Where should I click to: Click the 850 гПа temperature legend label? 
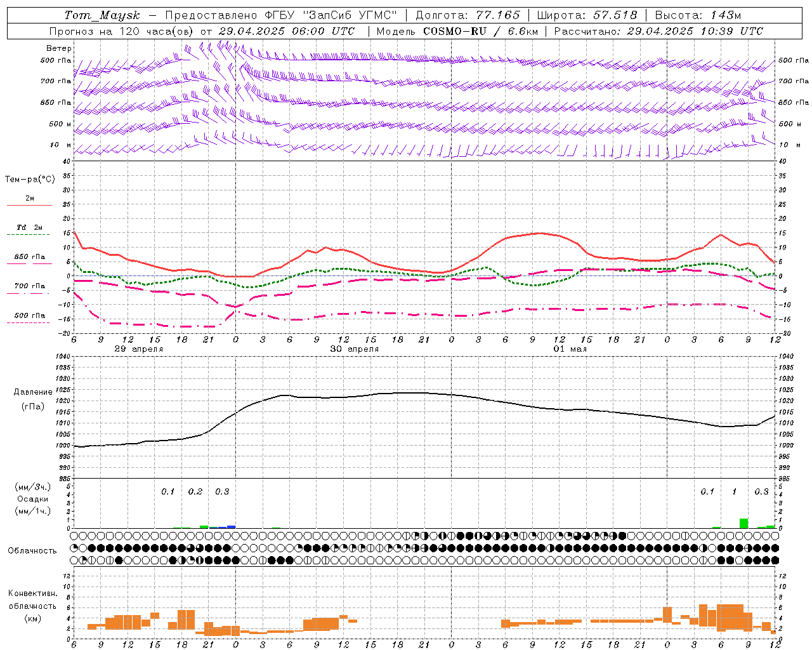point(30,257)
